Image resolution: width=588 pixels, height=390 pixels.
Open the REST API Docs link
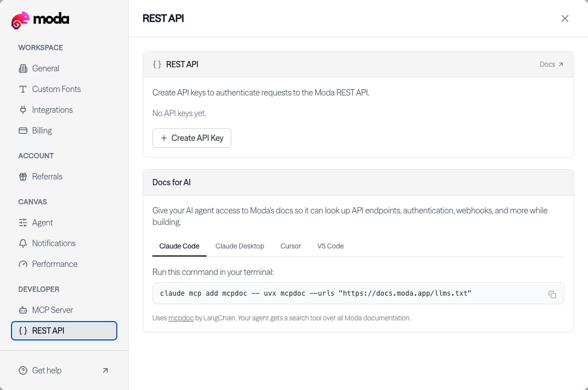pyautogui.click(x=551, y=64)
